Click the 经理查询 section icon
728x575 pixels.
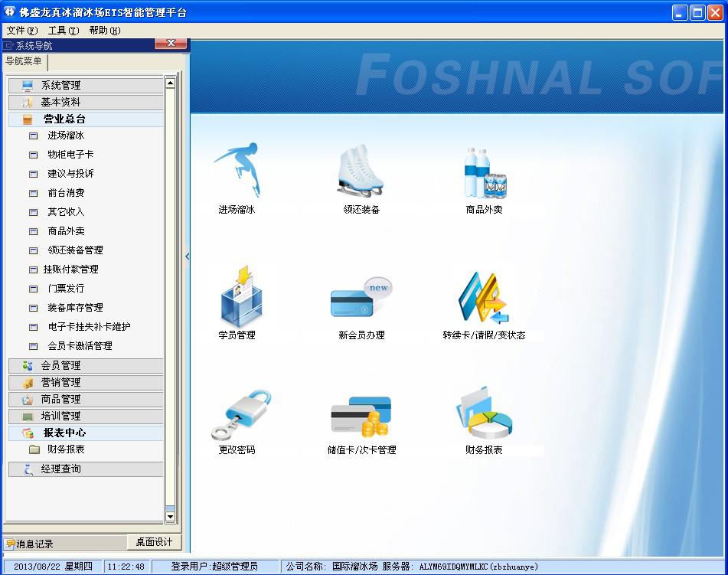[x=28, y=469]
